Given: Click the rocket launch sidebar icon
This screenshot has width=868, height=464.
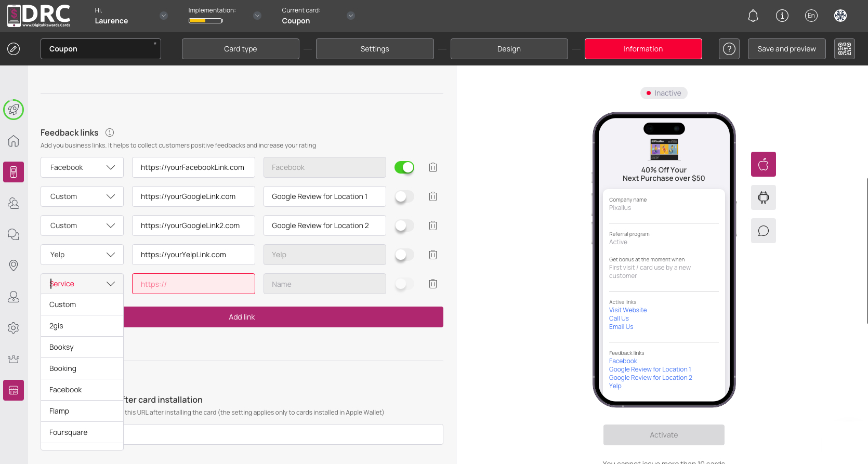Looking at the screenshot, I should point(14,110).
